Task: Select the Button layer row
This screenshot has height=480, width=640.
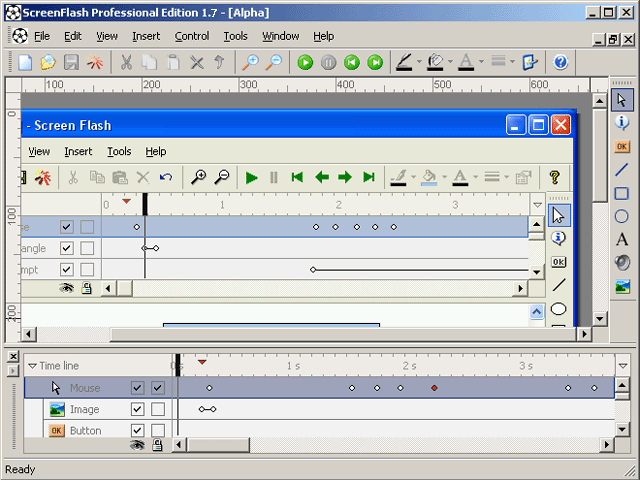Action: coord(329,430)
